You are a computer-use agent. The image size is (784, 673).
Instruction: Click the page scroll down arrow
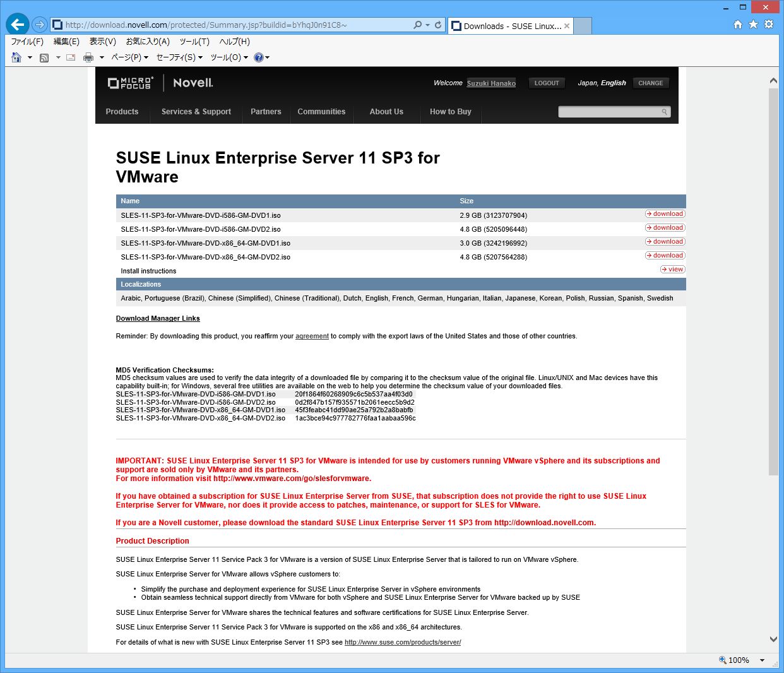pyautogui.click(x=773, y=640)
